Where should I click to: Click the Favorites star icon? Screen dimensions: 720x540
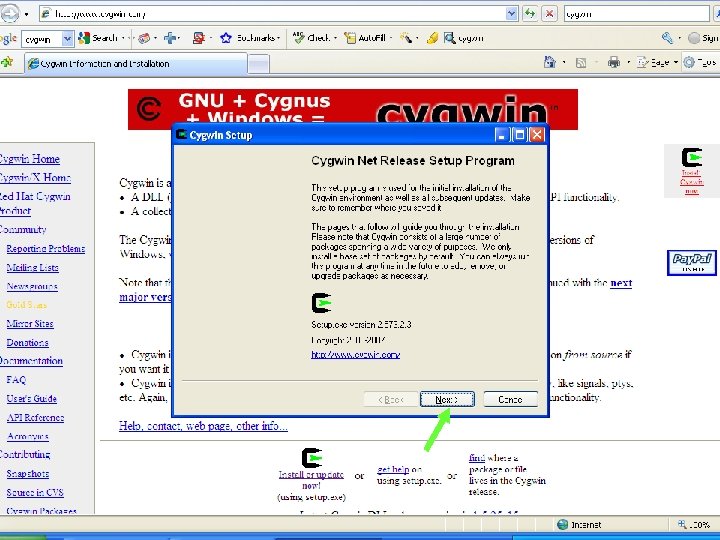[7, 62]
